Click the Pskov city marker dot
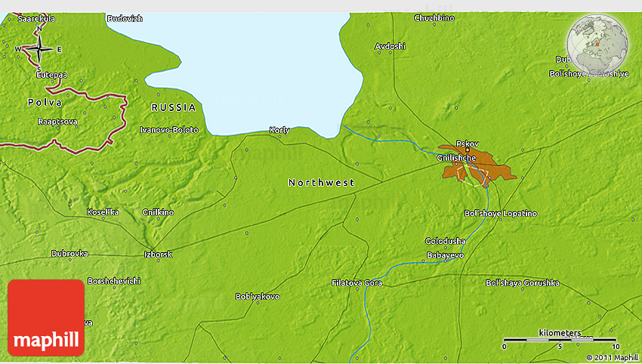This screenshot has height=364, width=642. (468, 151)
